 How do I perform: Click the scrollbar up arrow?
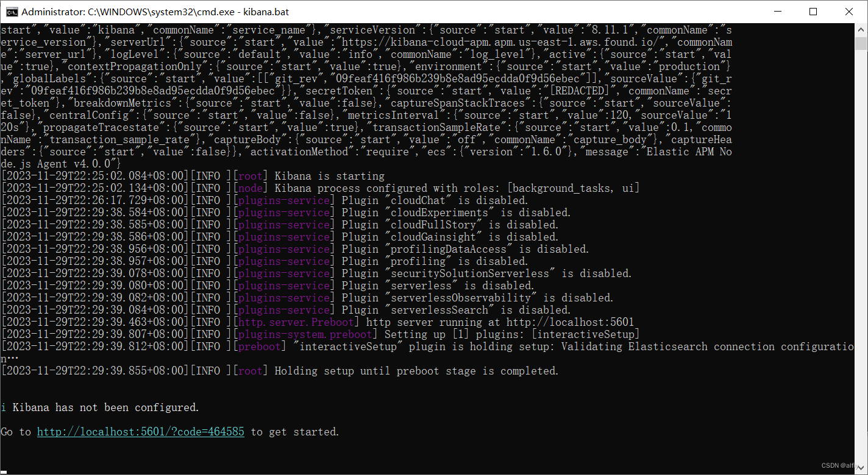(x=861, y=30)
